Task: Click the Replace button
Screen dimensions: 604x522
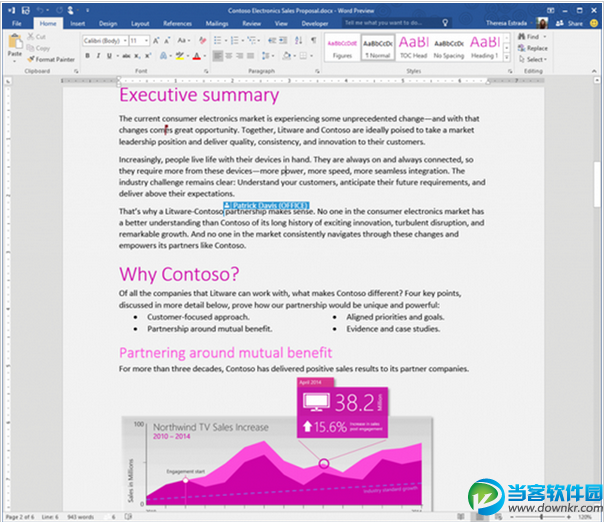Action: pos(534,48)
